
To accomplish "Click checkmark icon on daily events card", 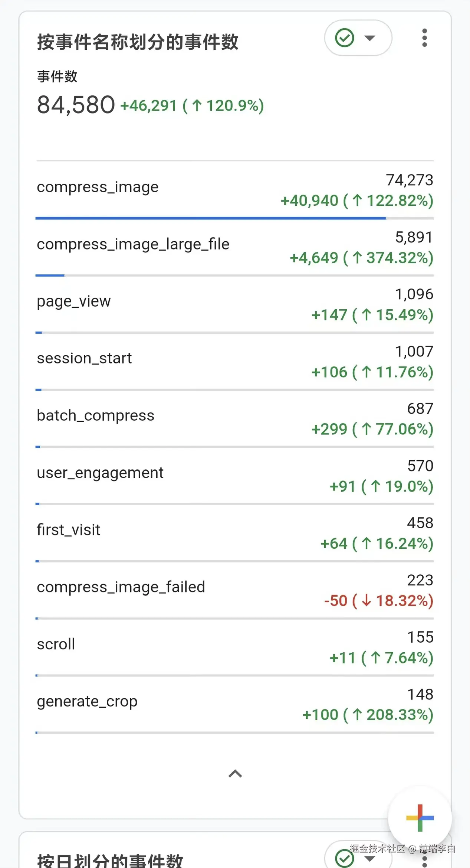I will (x=344, y=858).
